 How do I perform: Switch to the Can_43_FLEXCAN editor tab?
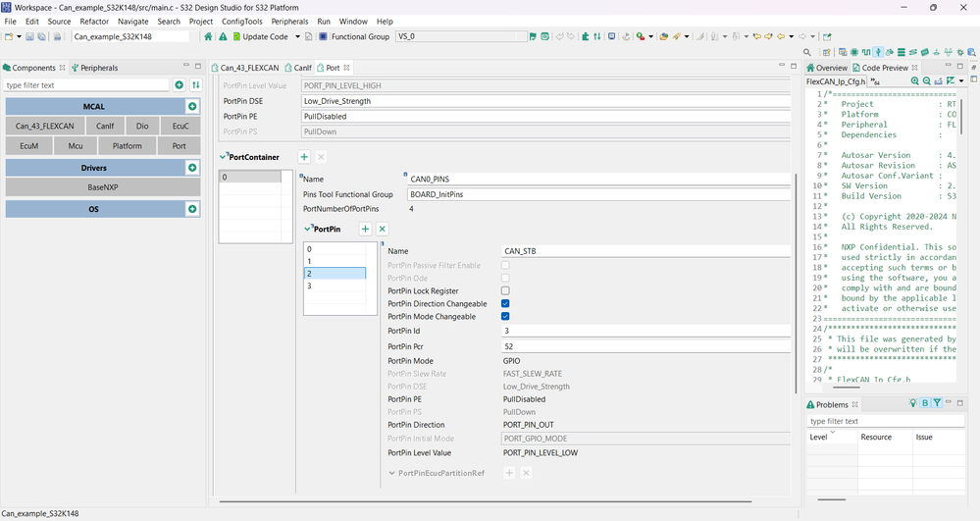coord(245,68)
